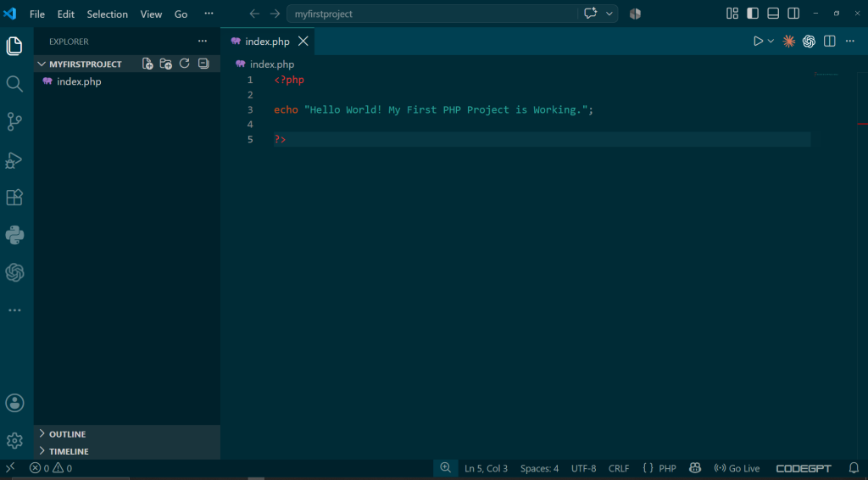
Task: Open Run and Debug view
Action: (14, 160)
